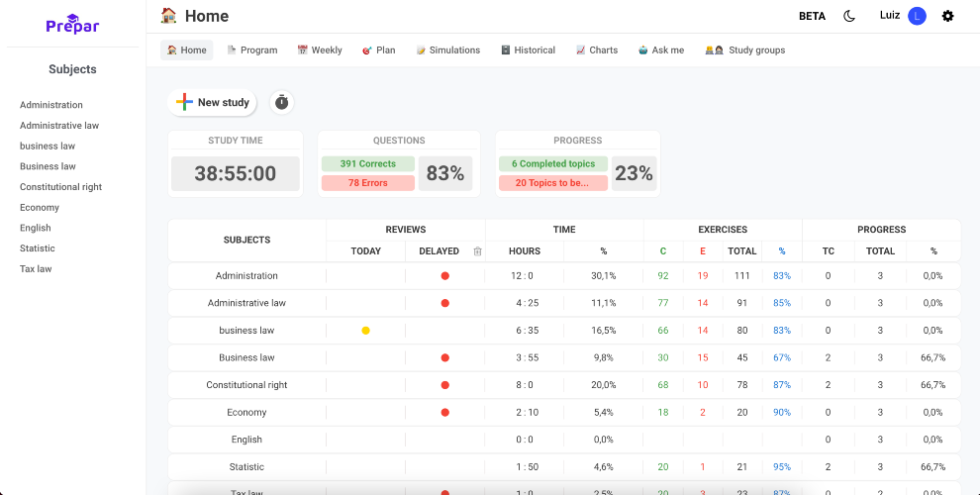Click the DELAYED column header
This screenshot has height=495, width=980.
click(x=439, y=251)
